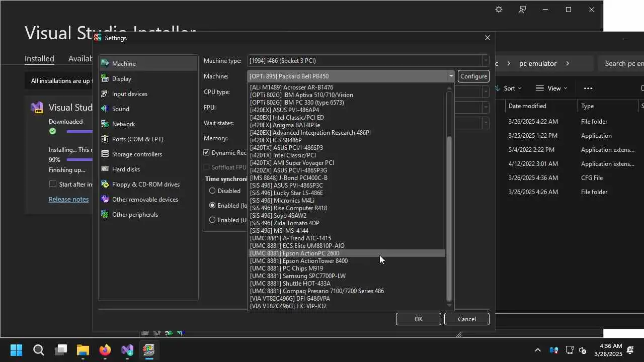Click the 86Box emulator taskbar icon
This screenshot has width=644, height=362.
[x=149, y=350]
